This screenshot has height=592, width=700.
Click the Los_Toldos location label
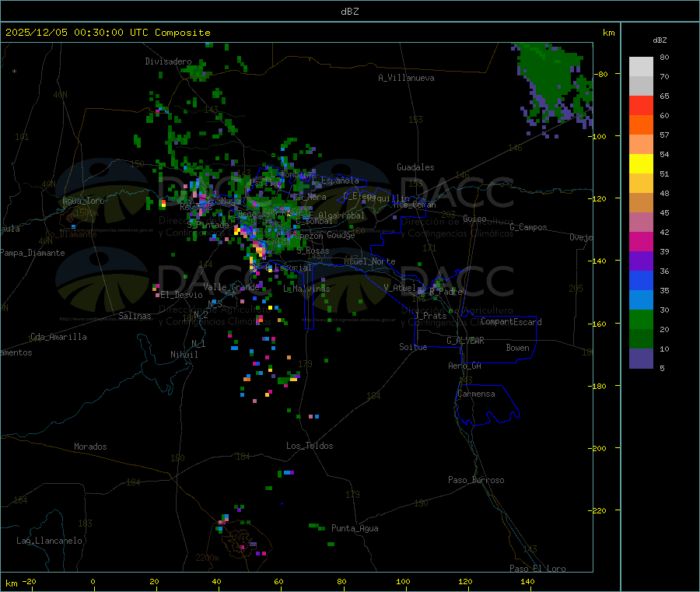[x=310, y=446]
